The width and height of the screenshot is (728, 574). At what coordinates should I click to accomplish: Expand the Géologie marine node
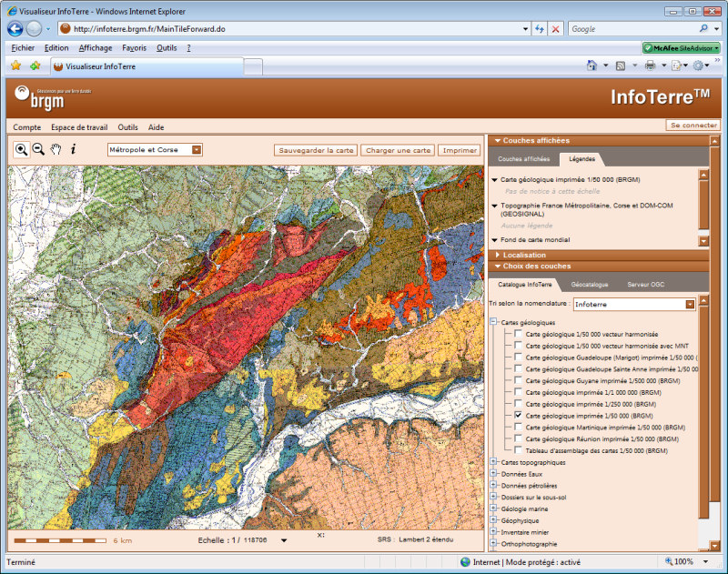coord(493,509)
